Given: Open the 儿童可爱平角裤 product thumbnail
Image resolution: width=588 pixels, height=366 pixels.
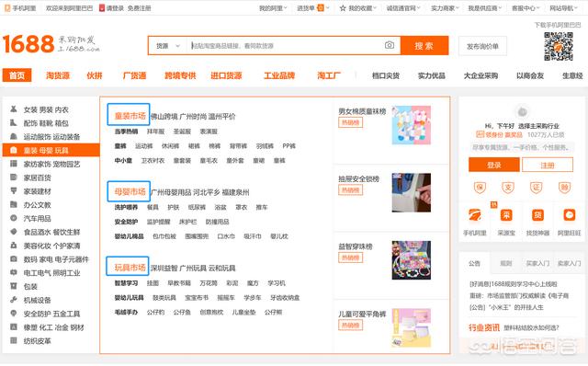Looking at the screenshot, I should pos(412,327).
